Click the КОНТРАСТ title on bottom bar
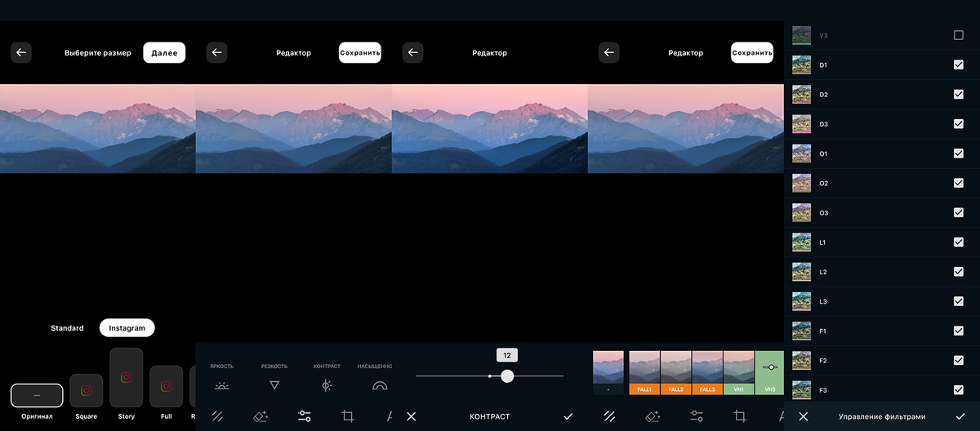980x431 pixels. click(x=490, y=416)
